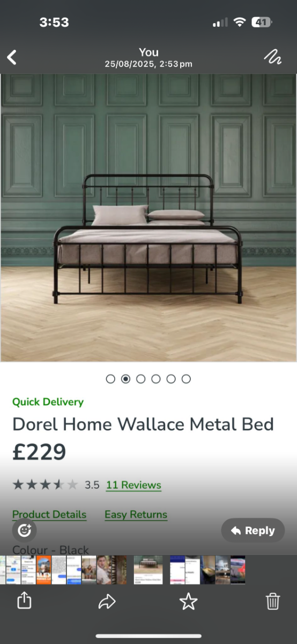The width and height of the screenshot is (297, 644).
Task: Open the emoji reaction icon
Action: [25, 530]
